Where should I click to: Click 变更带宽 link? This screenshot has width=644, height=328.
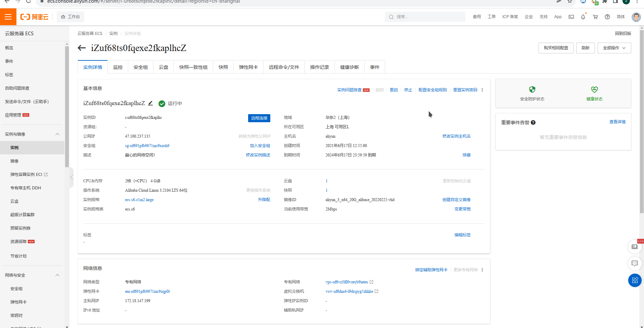pyautogui.click(x=463, y=209)
